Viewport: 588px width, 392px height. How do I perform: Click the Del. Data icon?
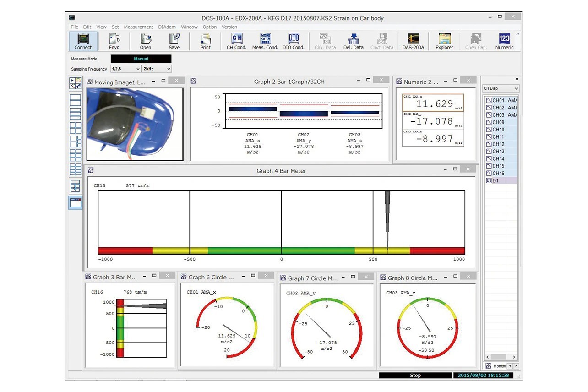[353, 41]
